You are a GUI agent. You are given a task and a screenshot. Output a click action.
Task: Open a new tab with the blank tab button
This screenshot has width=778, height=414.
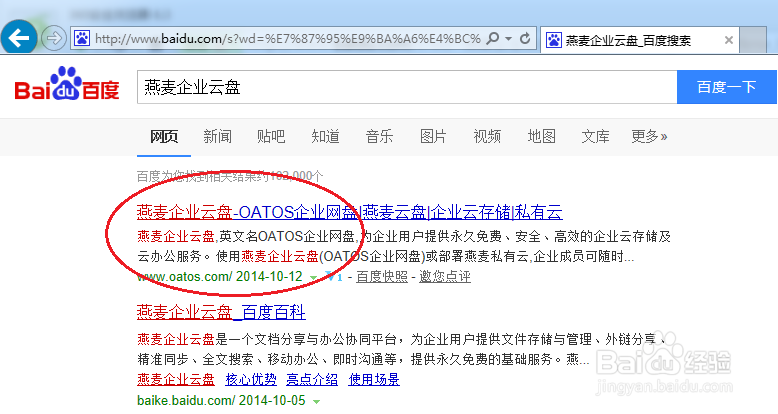(x=753, y=39)
